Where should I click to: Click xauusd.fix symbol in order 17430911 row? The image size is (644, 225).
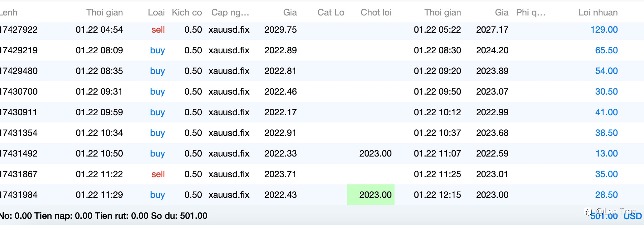229,112
